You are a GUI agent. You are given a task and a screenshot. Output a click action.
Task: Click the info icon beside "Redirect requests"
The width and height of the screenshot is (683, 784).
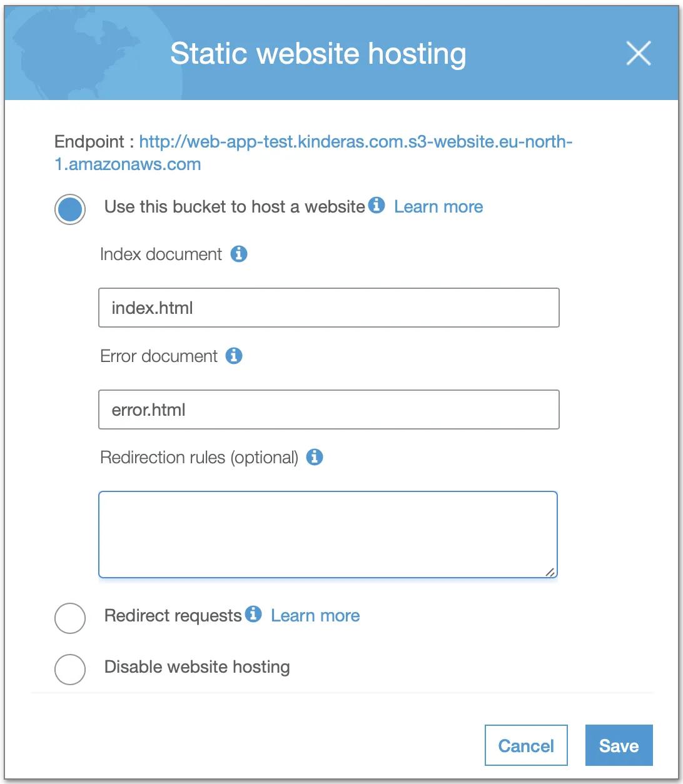(253, 615)
